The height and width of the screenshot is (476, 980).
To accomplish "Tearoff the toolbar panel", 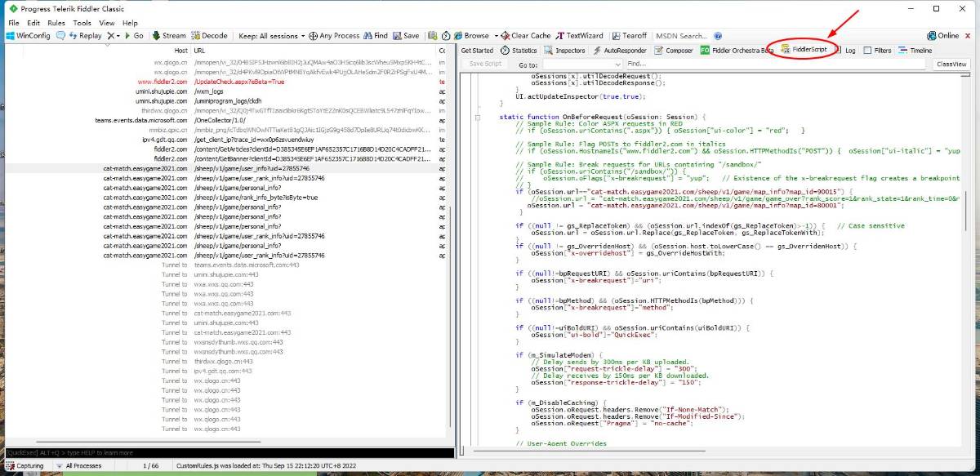I will click(x=629, y=36).
